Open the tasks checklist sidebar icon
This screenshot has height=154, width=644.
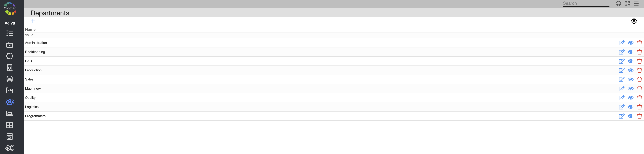pyautogui.click(x=9, y=33)
